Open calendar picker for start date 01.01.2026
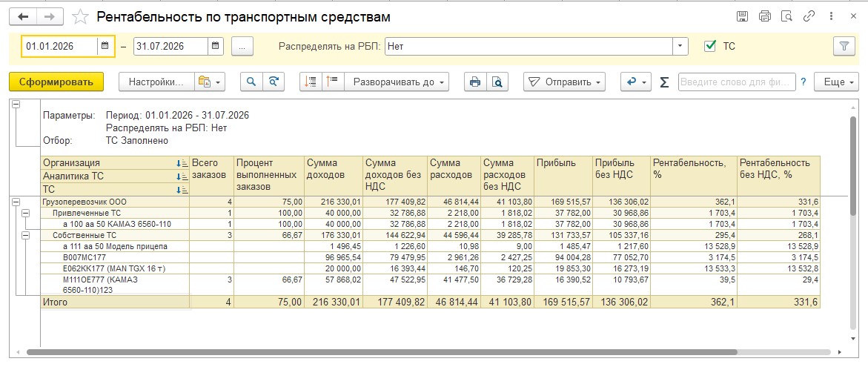Image resolution: width=868 pixels, height=367 pixels. [x=105, y=47]
